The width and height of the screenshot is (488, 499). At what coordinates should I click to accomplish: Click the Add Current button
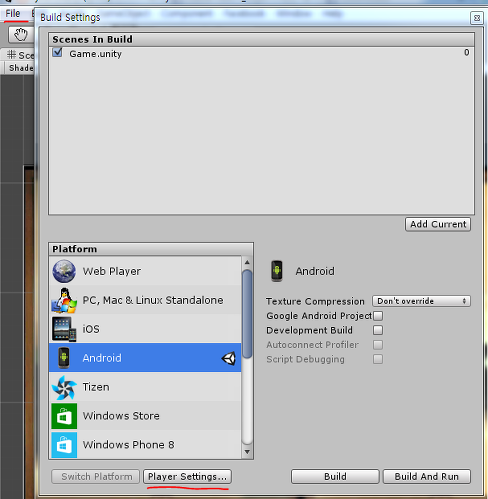click(438, 224)
